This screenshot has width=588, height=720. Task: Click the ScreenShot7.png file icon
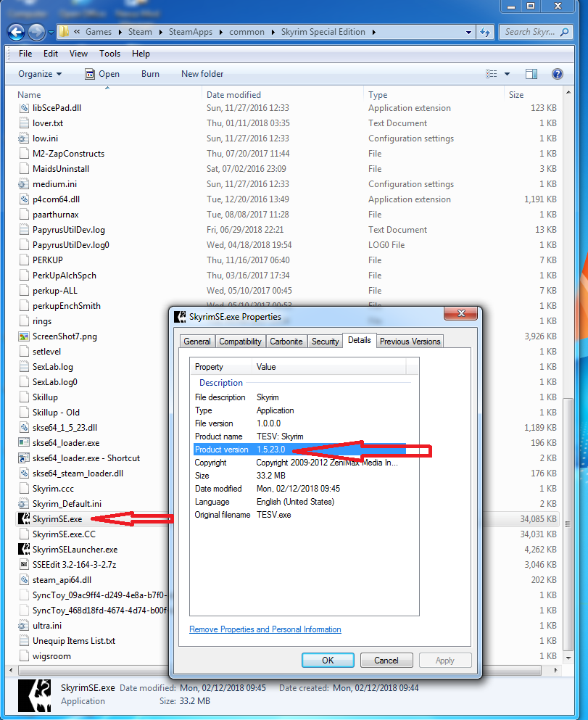click(24, 336)
